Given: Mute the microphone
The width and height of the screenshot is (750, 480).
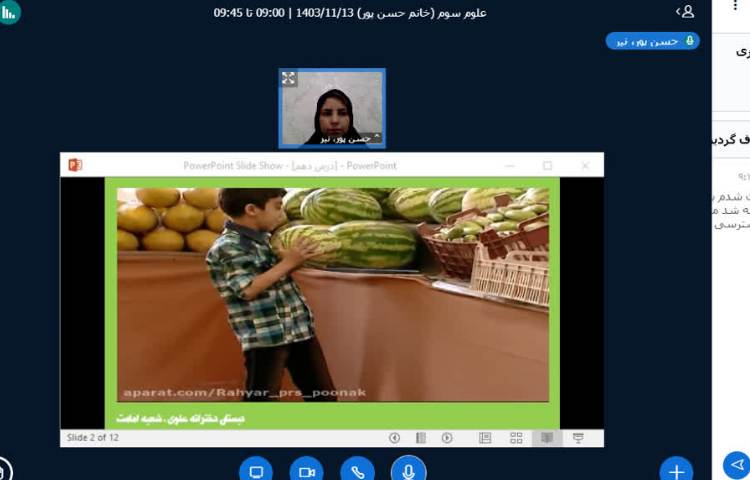Looking at the screenshot, I should tap(407, 471).
